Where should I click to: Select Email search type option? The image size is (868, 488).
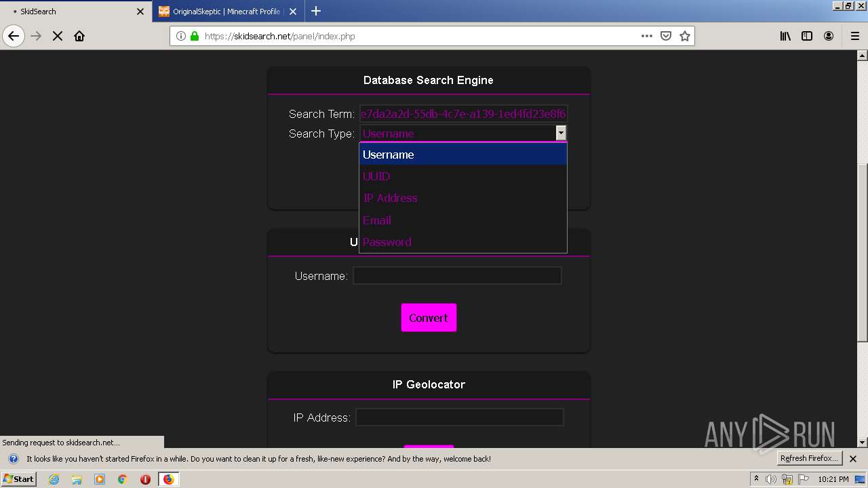click(462, 220)
